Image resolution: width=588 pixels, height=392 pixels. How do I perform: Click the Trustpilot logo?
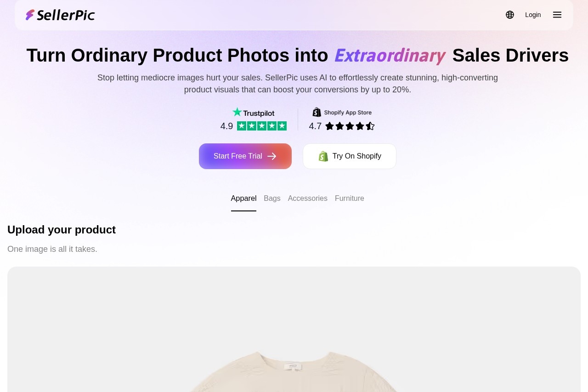tap(254, 113)
